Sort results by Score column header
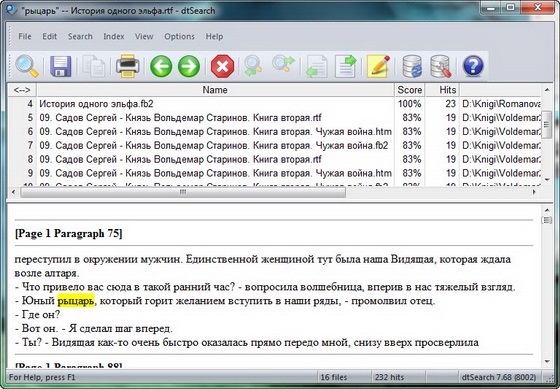560x389 pixels. 410,90
